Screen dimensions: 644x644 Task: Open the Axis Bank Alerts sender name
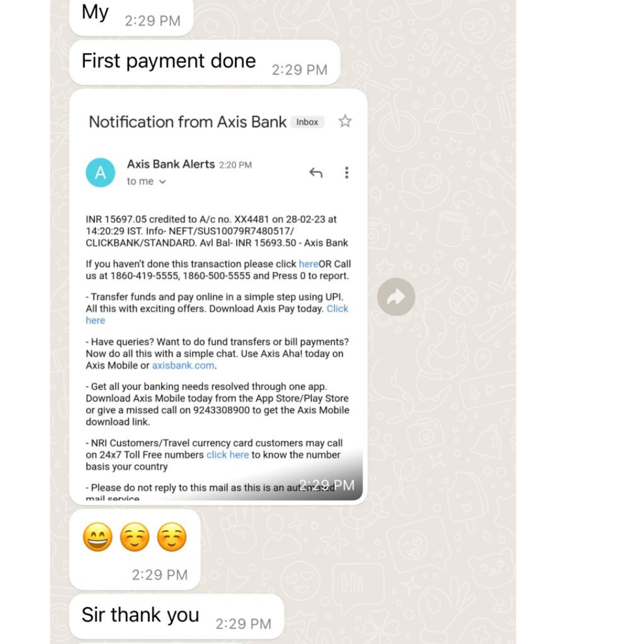tap(171, 164)
